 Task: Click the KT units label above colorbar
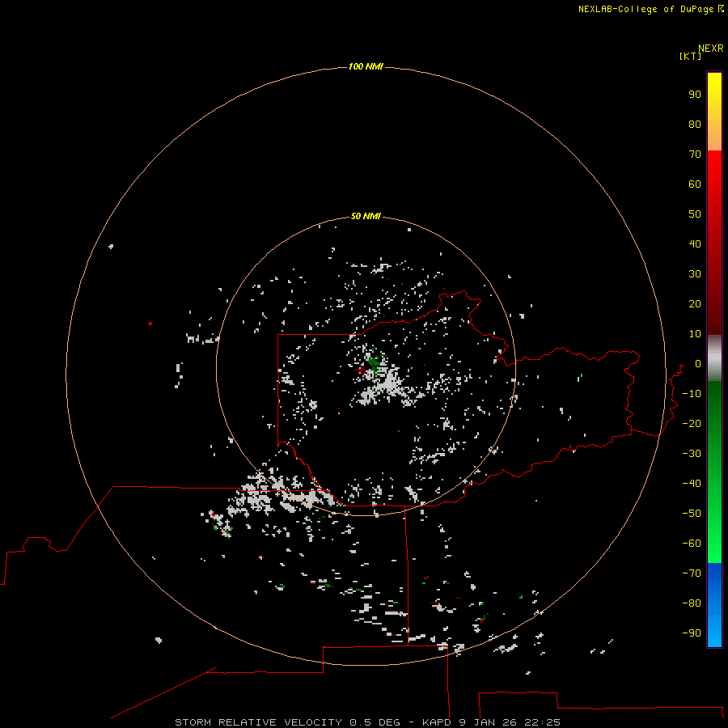690,56
